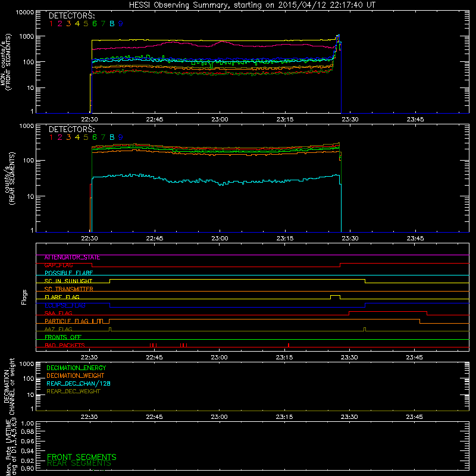Select the DECIMATION_ENERGY legend entry
This screenshot has height=476, width=476.
pyautogui.click(x=76, y=368)
